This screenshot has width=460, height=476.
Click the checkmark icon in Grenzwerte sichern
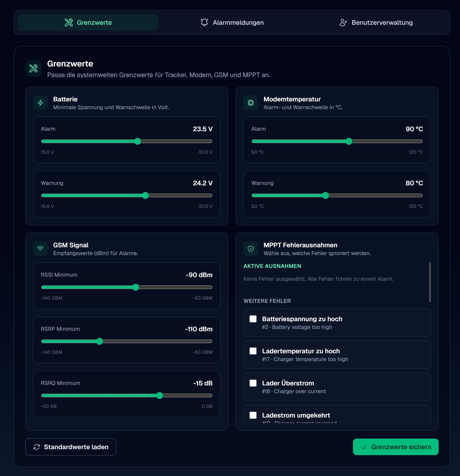pyautogui.click(x=364, y=447)
